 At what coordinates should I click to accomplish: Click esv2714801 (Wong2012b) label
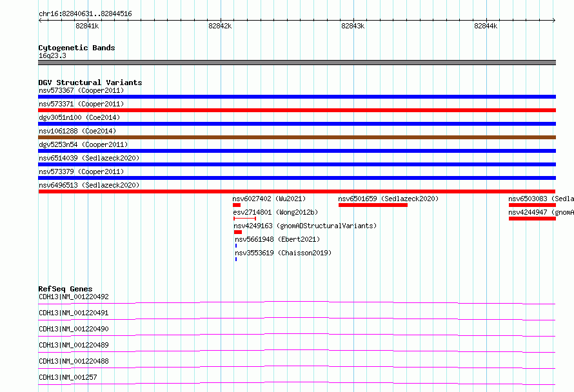tap(275, 212)
